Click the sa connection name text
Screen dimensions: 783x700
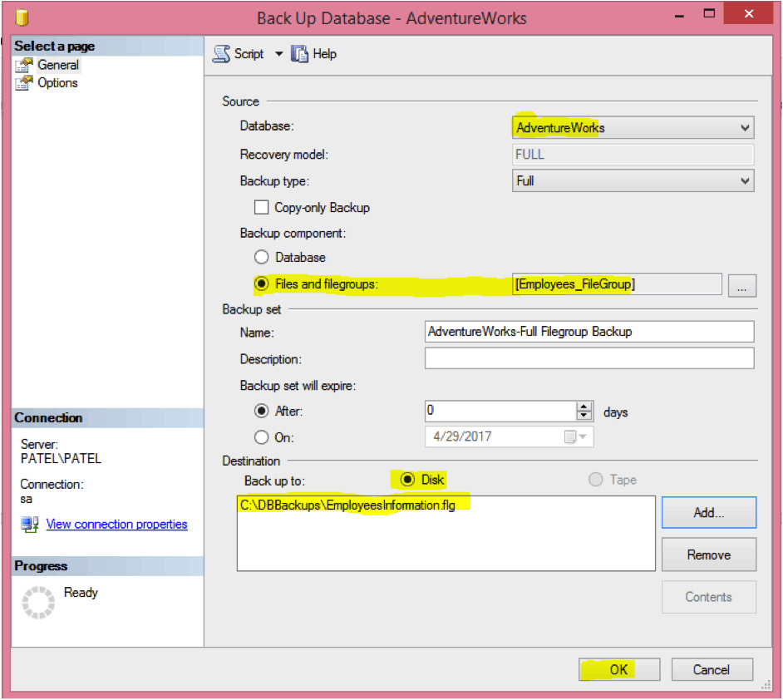click(26, 499)
